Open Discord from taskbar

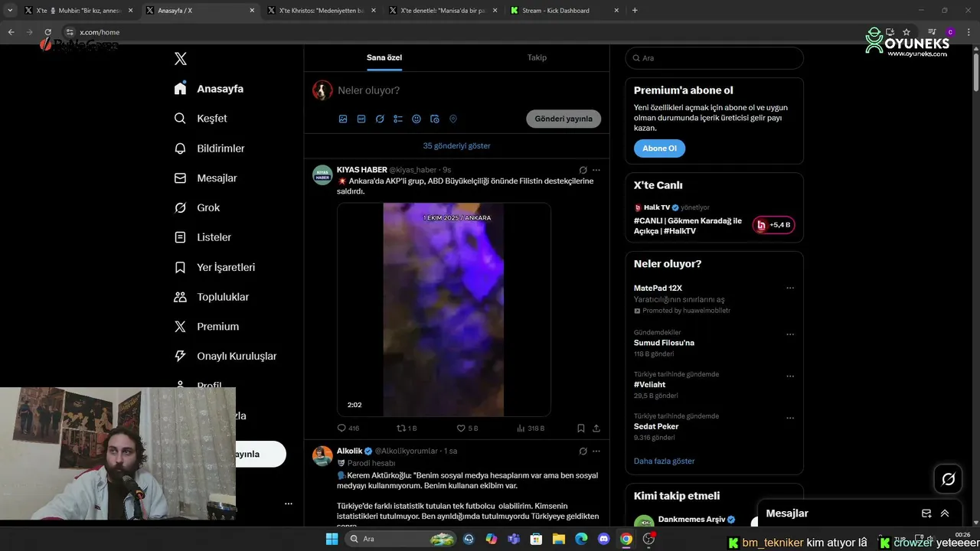(x=603, y=539)
